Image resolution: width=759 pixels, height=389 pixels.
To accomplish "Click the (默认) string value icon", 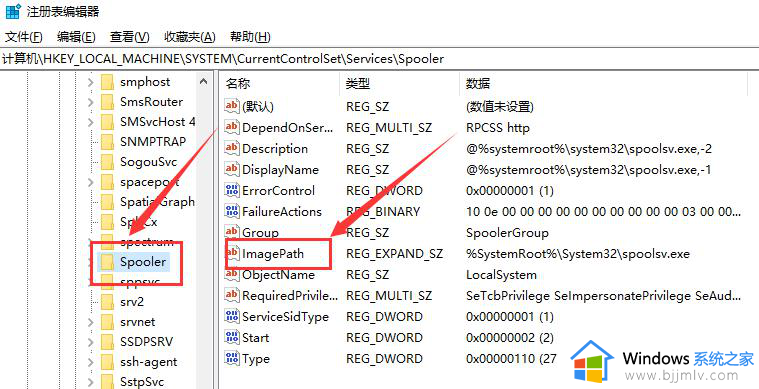I will coord(232,106).
